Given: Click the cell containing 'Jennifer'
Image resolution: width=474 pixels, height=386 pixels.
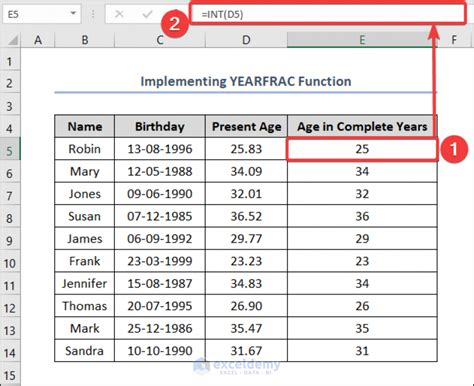Looking at the screenshot, I should click(85, 283).
